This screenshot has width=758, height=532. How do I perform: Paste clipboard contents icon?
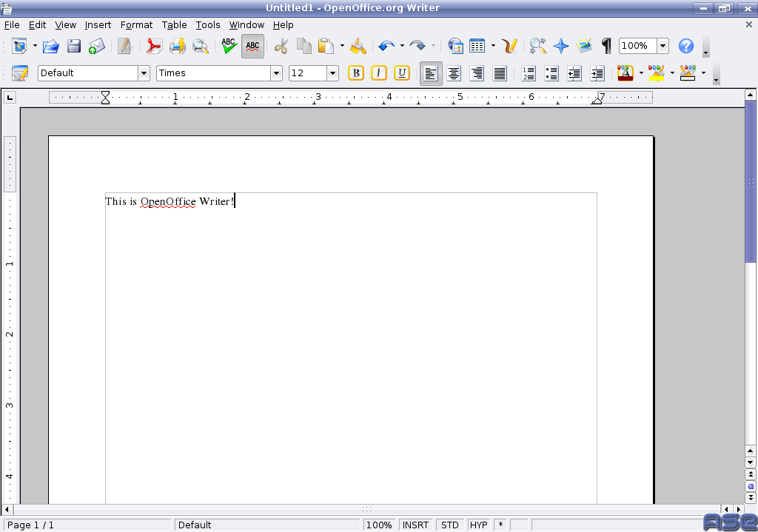coord(326,46)
